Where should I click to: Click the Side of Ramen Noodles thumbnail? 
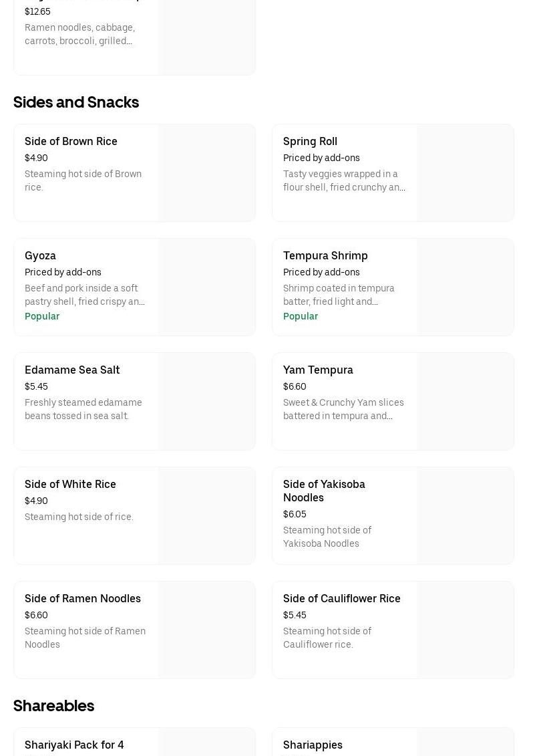click(x=206, y=630)
